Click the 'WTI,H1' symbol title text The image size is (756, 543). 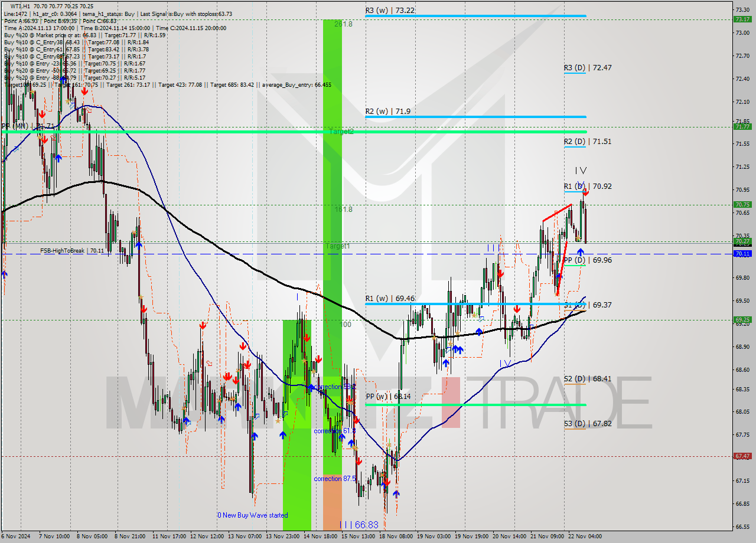tap(21, 6)
